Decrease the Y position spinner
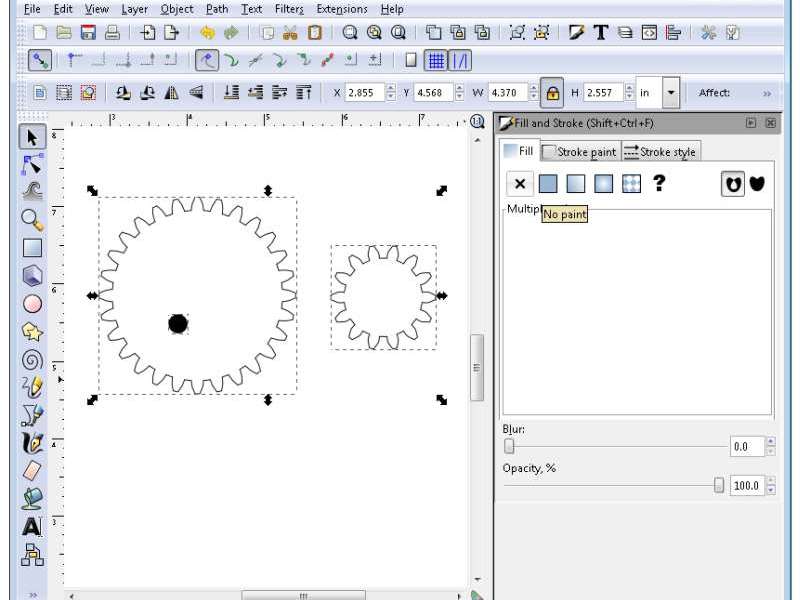The height and width of the screenshot is (600, 800). click(460, 97)
